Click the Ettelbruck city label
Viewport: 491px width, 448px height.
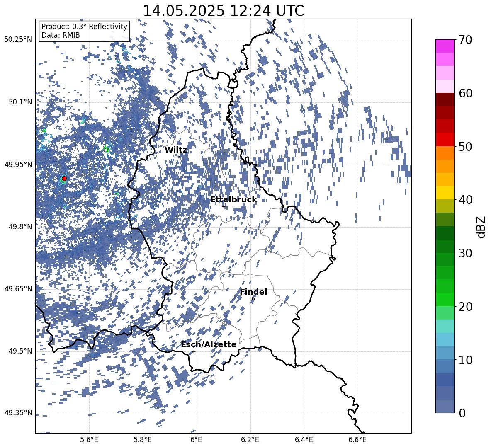point(233,200)
